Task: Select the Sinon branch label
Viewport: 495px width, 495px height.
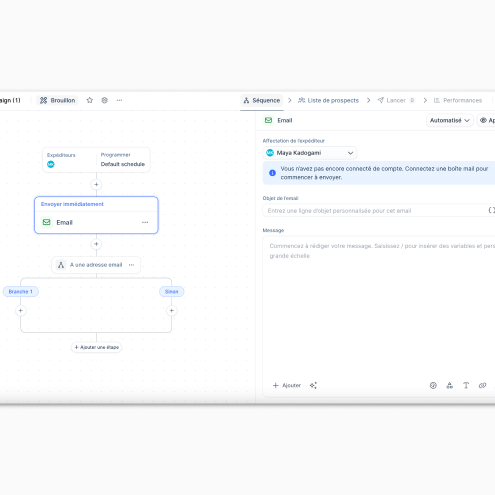Action: pyautogui.click(x=171, y=291)
